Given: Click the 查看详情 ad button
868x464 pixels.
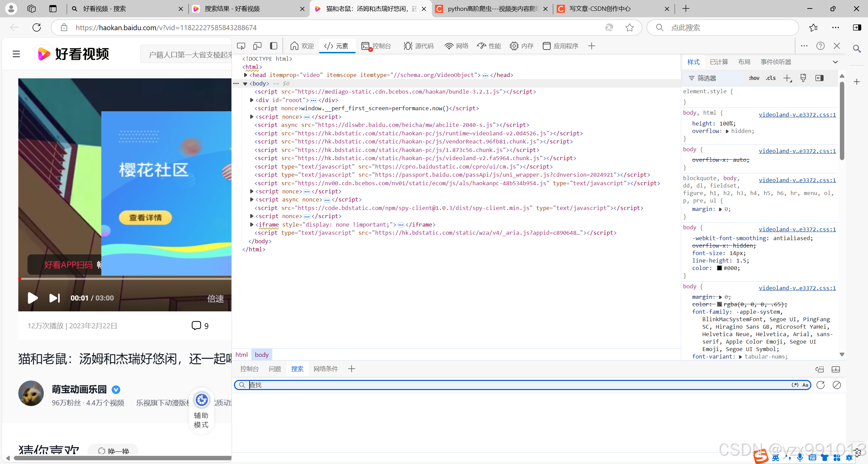Looking at the screenshot, I should (145, 217).
